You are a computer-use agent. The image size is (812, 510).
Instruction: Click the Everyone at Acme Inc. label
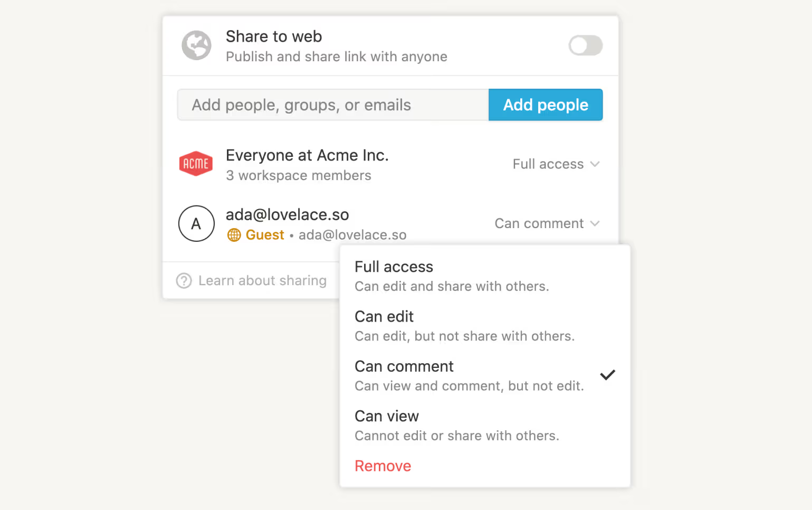point(307,156)
